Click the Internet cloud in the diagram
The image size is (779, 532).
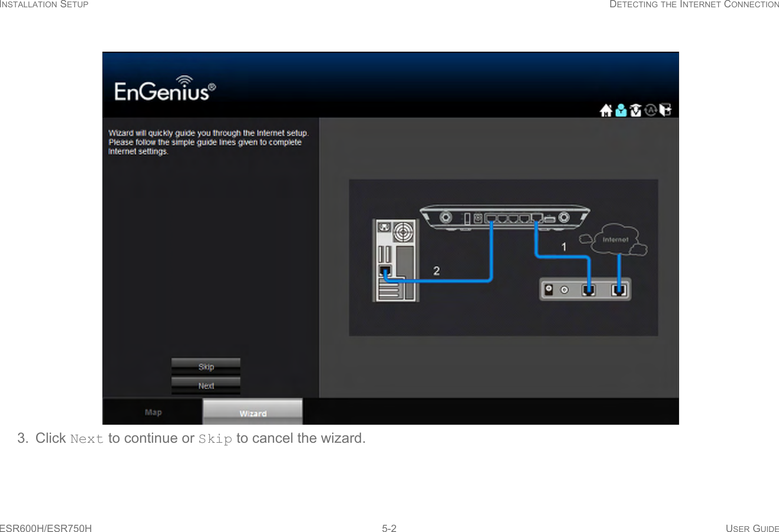(x=615, y=239)
